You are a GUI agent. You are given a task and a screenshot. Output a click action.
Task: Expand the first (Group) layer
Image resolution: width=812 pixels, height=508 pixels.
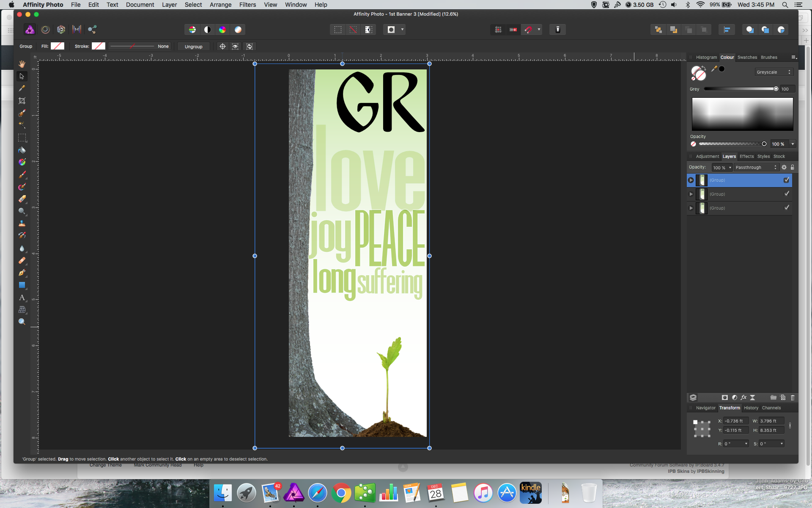coord(691,180)
